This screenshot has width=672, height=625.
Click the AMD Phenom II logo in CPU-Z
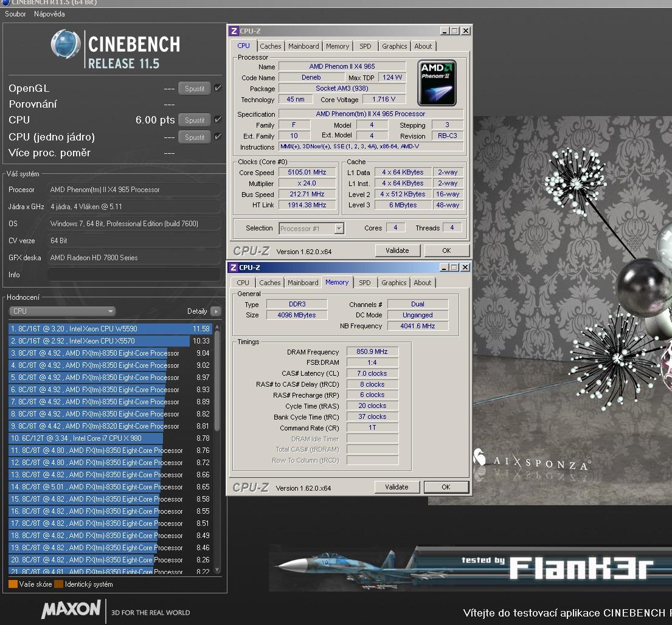pyautogui.click(x=437, y=83)
